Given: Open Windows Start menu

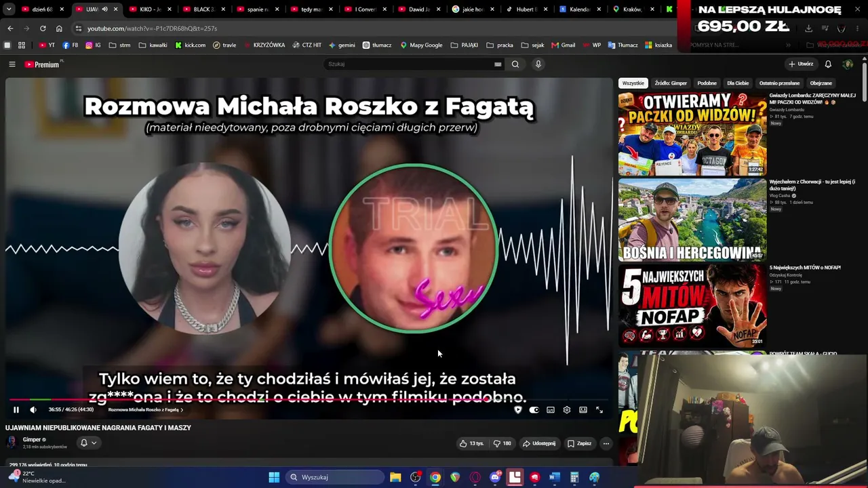Looking at the screenshot, I should point(274,477).
